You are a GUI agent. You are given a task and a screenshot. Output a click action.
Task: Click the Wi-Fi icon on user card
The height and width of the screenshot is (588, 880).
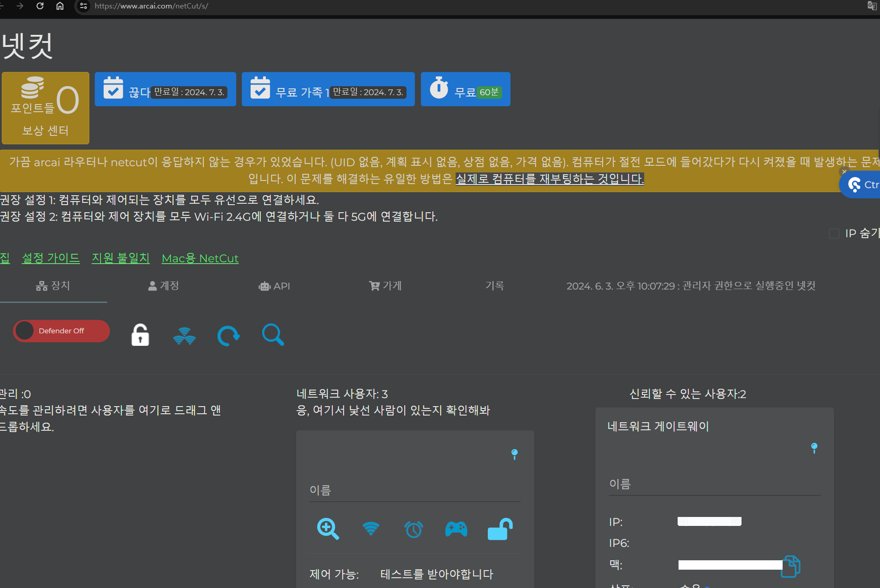coord(371,529)
